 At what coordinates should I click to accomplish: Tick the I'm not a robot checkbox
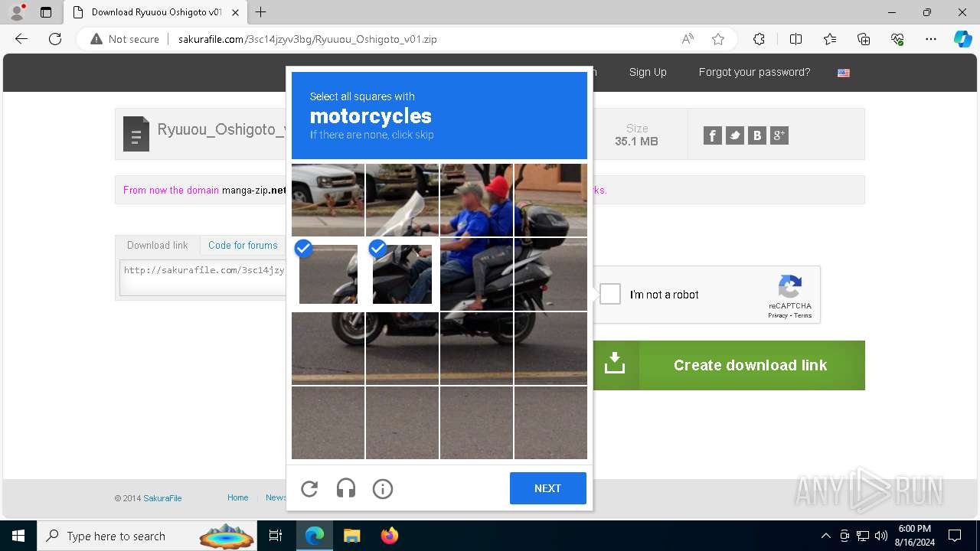(610, 294)
